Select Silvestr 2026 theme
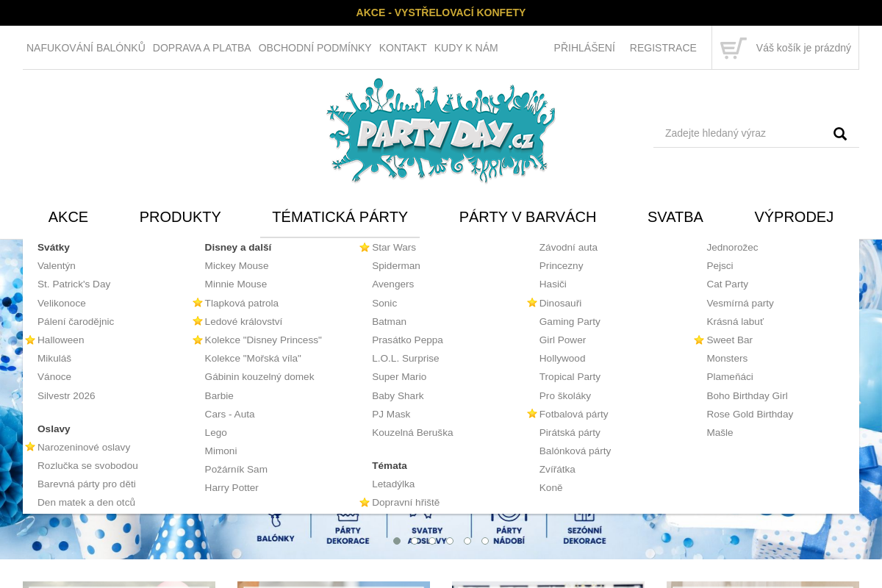 (66, 395)
